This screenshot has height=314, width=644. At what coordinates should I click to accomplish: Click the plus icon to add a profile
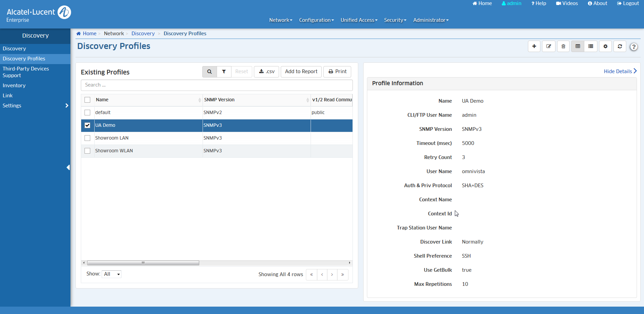tap(534, 46)
